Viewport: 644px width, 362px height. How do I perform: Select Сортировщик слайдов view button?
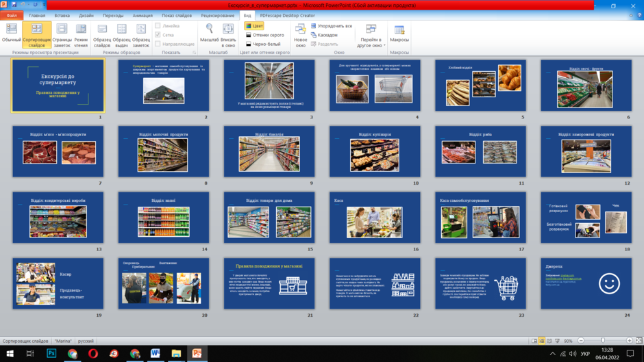click(x=36, y=35)
